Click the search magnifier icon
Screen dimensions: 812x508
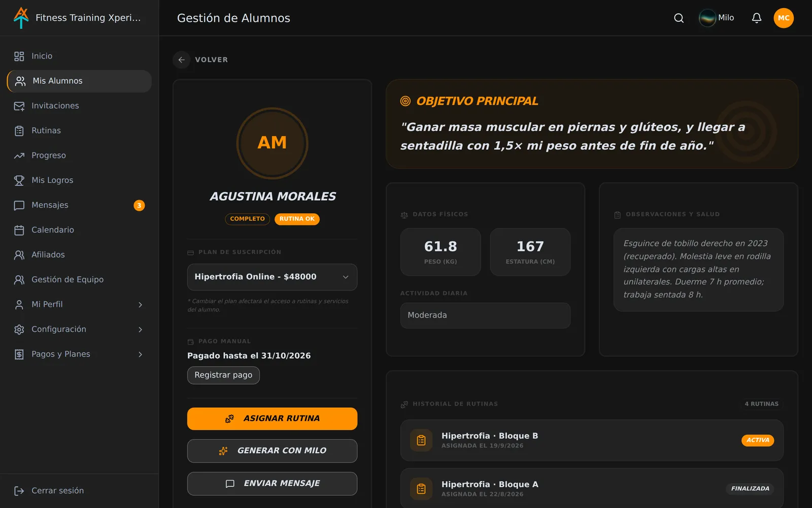click(679, 18)
